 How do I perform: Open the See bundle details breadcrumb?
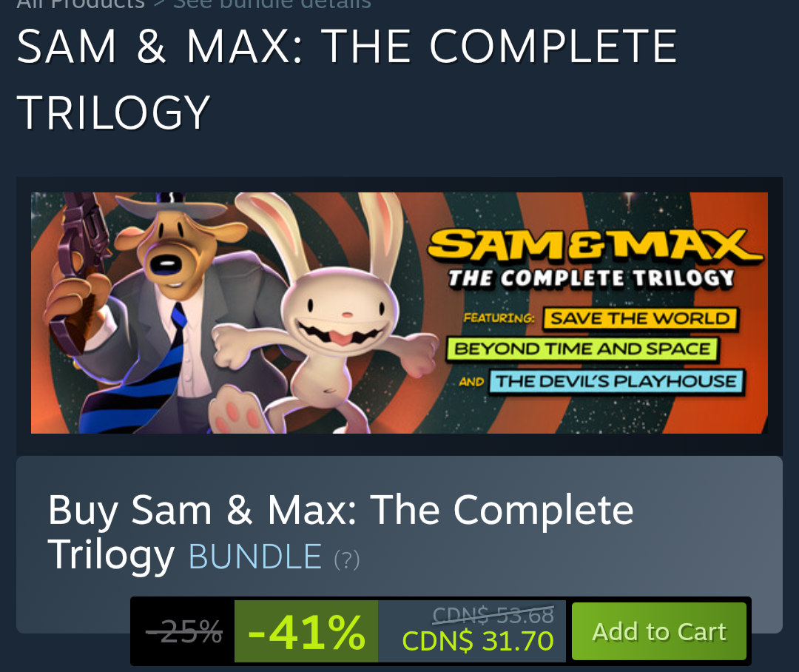tap(272, 4)
